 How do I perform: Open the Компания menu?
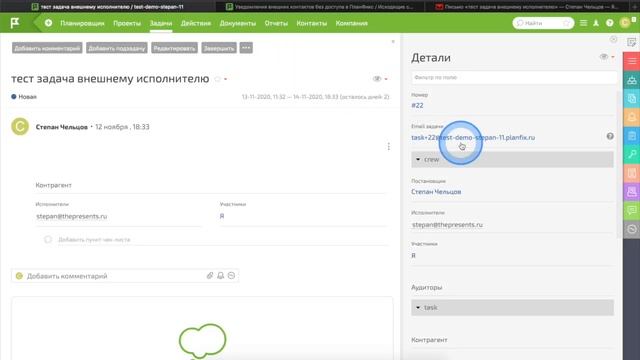[x=352, y=23]
